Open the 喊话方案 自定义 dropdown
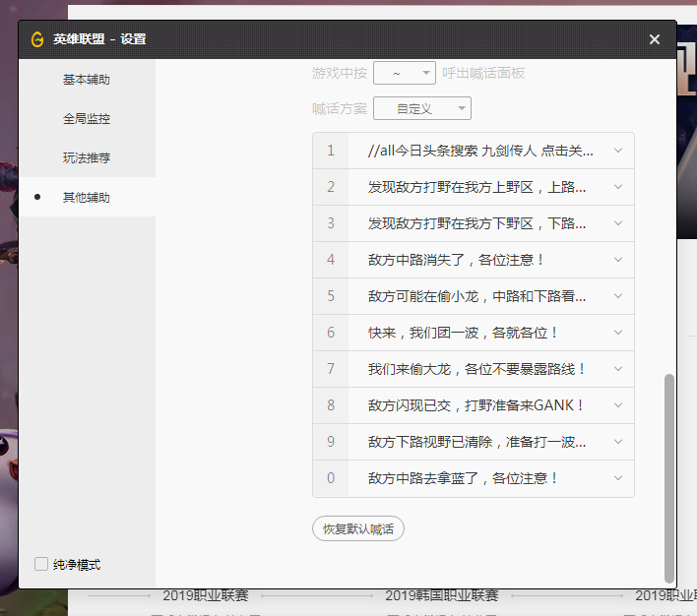The width and height of the screenshot is (697, 616). point(422,108)
